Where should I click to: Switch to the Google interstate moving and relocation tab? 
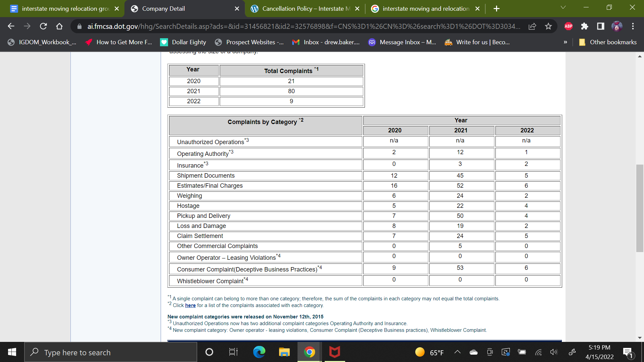(425, 9)
